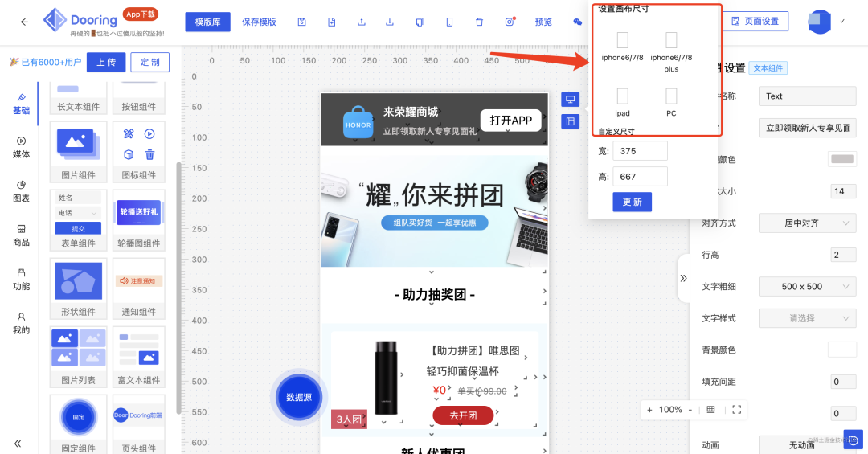Select the 形状组件 thumbnail
868x454 pixels.
click(78, 288)
